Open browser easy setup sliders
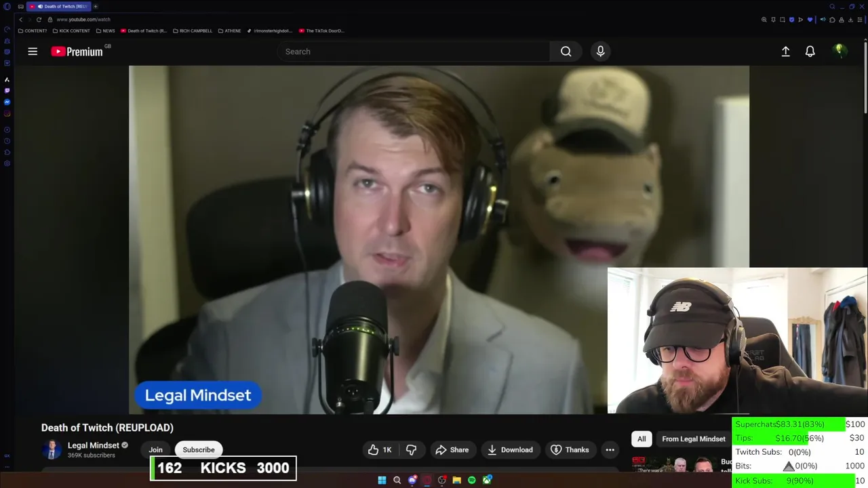 (x=860, y=20)
